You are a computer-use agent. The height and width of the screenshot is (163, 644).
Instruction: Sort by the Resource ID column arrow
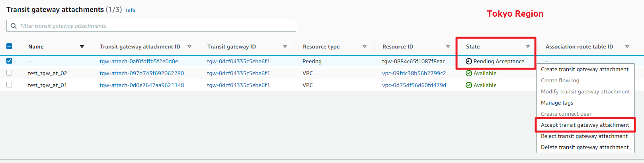[448, 47]
